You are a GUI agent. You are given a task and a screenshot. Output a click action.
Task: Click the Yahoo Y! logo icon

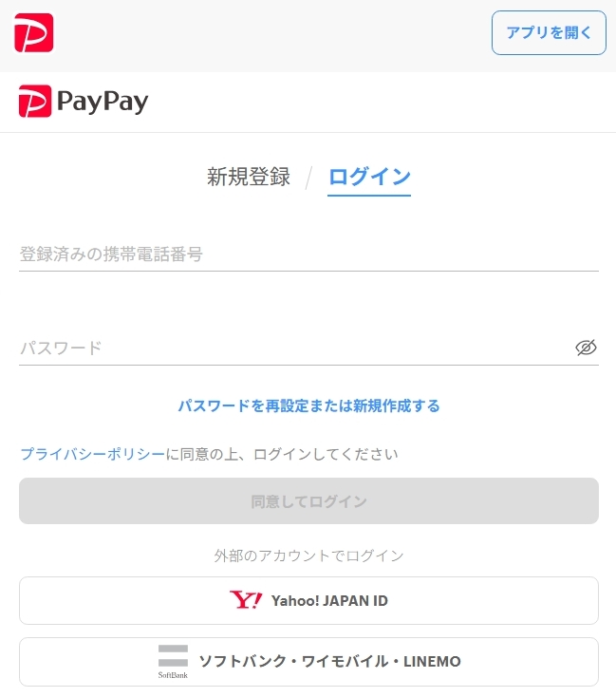pyautogui.click(x=246, y=600)
